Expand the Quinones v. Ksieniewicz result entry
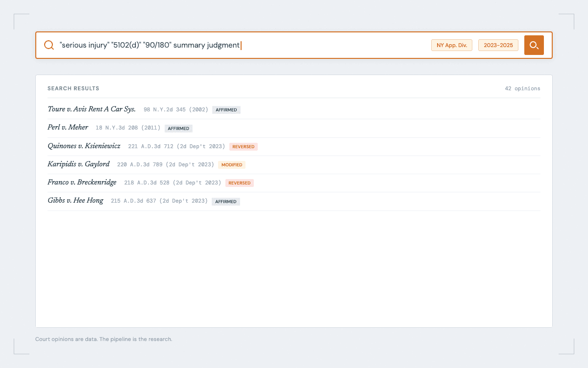588x368 pixels. [x=84, y=146]
